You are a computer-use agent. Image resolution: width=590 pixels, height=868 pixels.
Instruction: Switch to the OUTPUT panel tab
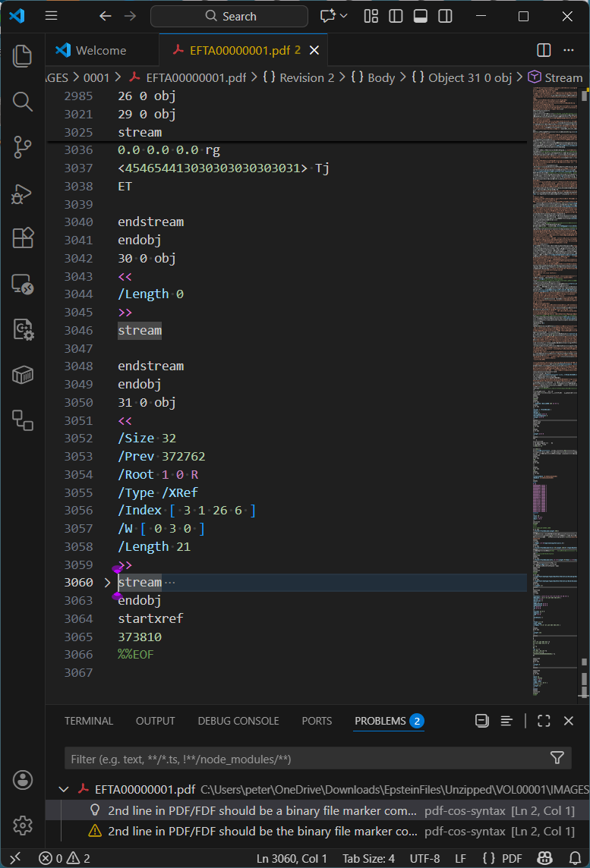click(155, 721)
